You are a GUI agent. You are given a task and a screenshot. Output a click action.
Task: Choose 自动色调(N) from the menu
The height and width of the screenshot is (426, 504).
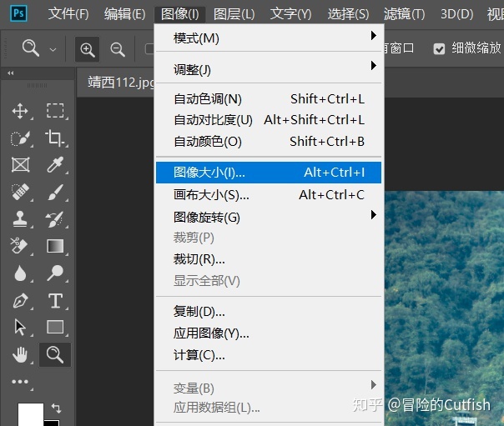click(x=269, y=99)
